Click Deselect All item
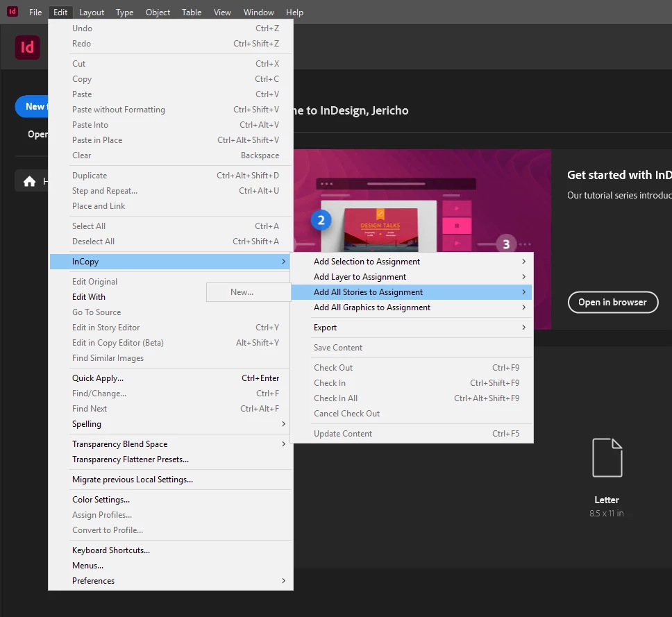 [170, 242]
